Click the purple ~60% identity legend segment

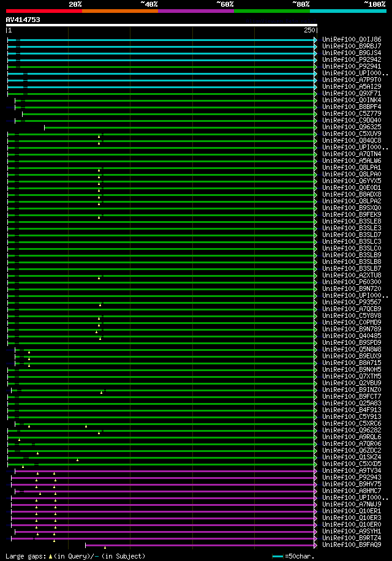pyautogui.click(x=196, y=11)
